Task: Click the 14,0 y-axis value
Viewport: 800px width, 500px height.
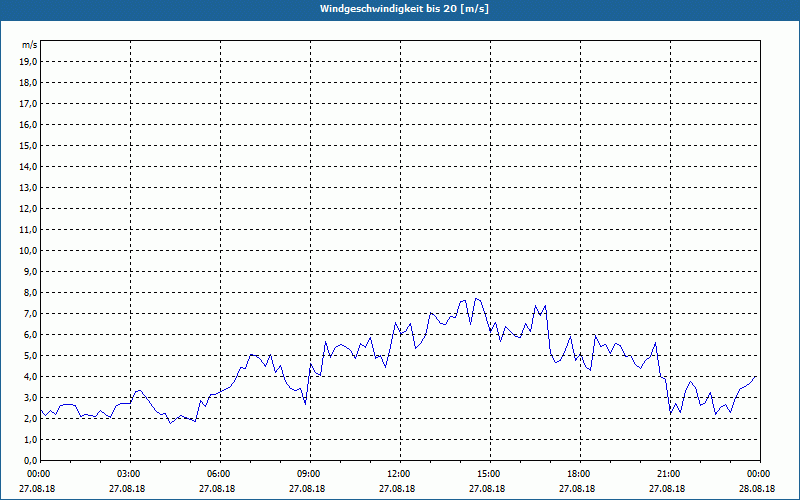Action: click(28, 166)
